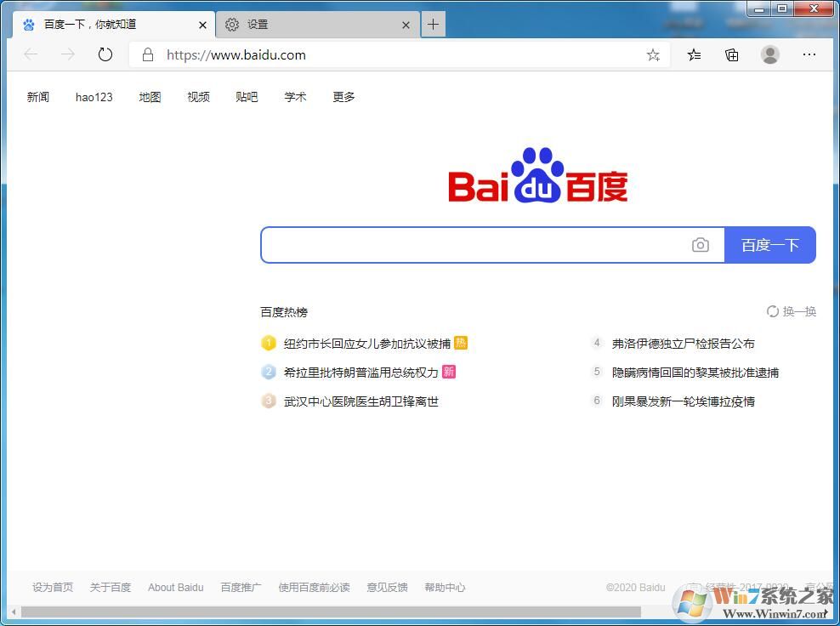The width and height of the screenshot is (840, 626).
Task: Reload the Baidu page
Action: (x=105, y=54)
